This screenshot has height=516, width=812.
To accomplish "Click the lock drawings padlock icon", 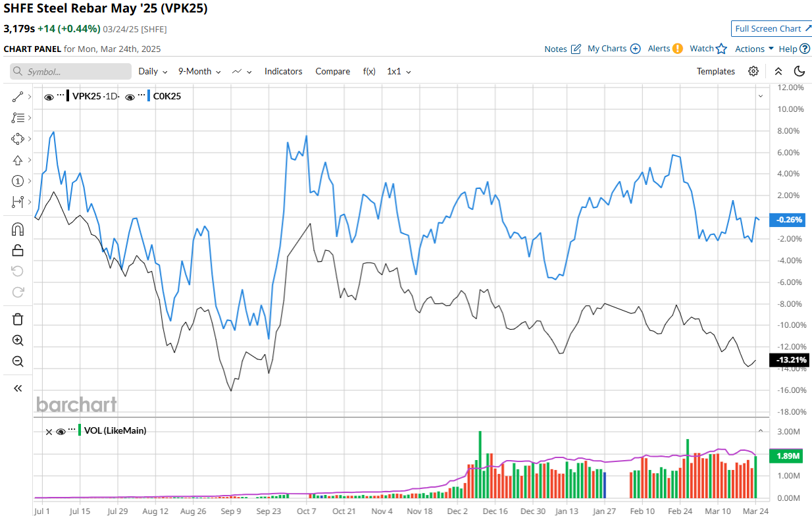I will coord(18,250).
